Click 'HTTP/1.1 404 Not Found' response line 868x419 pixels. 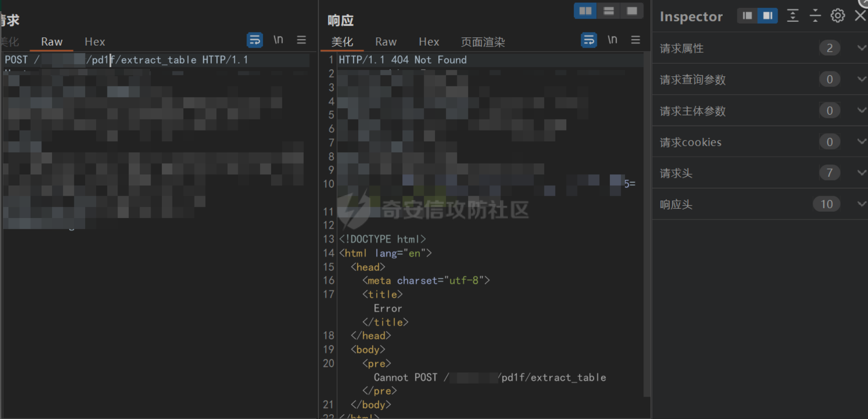[402, 60]
